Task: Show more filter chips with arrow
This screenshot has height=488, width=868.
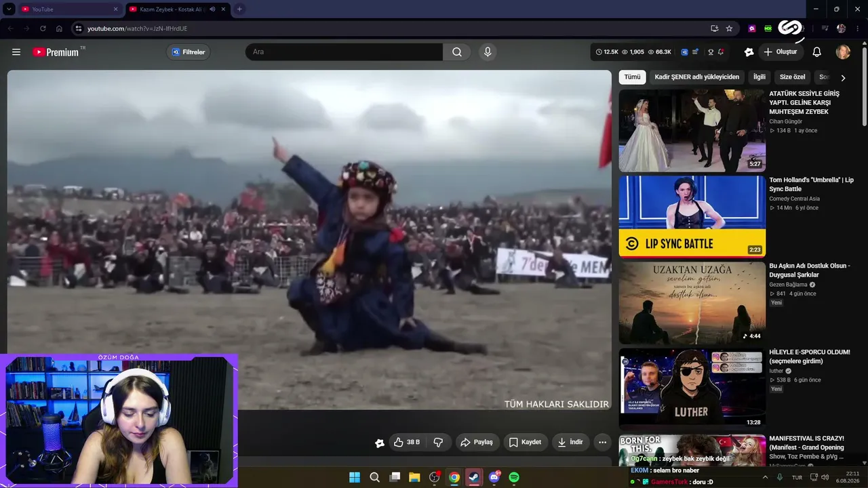Action: (x=843, y=78)
